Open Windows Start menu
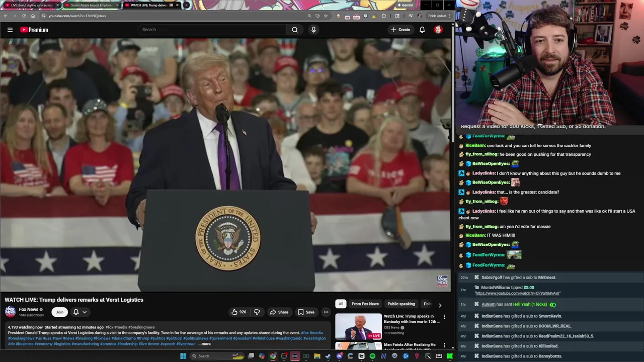The height and width of the screenshot is (362, 644). click(x=183, y=356)
